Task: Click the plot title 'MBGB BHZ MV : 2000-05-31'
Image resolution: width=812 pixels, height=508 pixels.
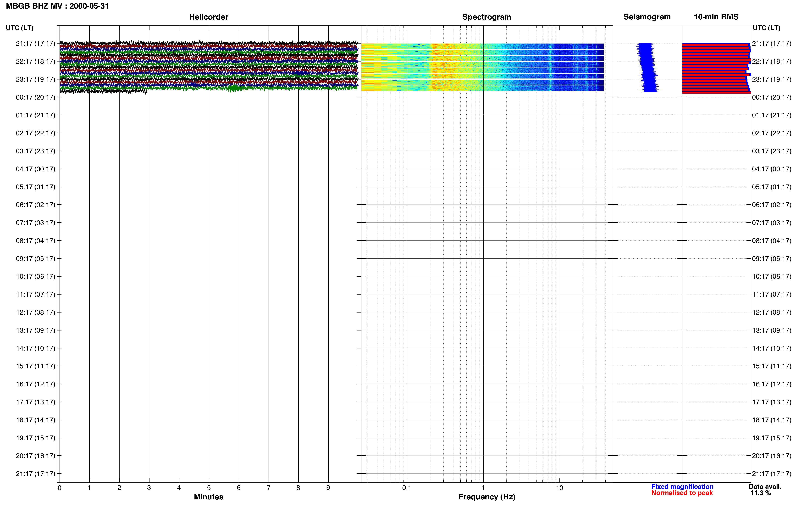Action: tap(57, 6)
